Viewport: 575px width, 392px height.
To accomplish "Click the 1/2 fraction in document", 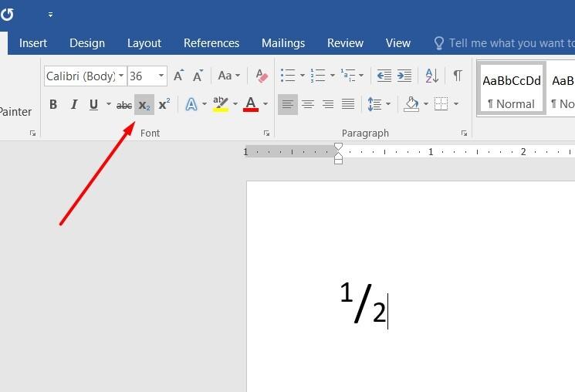I will click(363, 303).
